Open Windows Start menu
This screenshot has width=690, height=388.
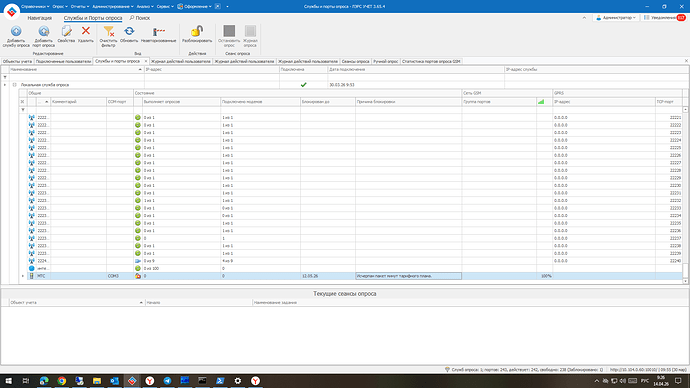point(8,381)
